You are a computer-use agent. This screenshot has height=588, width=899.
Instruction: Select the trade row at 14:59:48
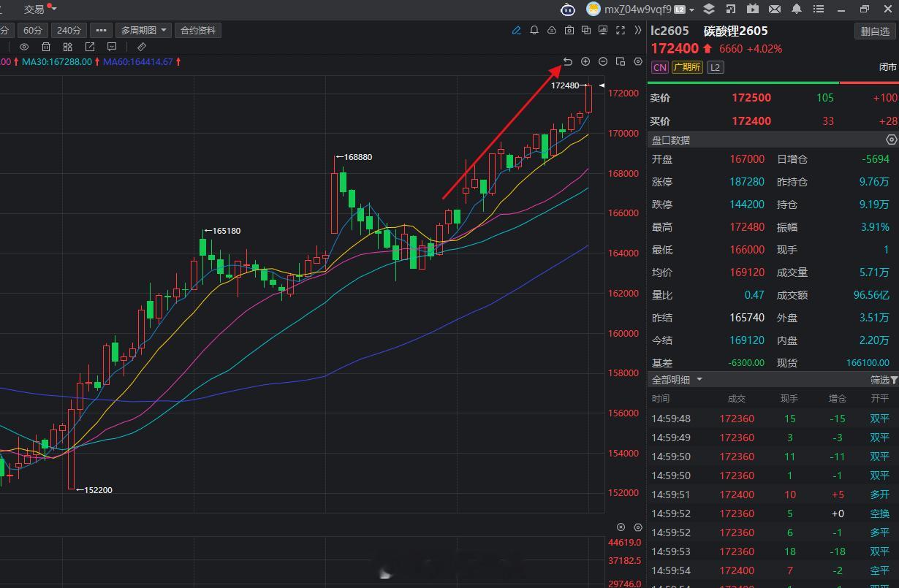[x=773, y=419]
